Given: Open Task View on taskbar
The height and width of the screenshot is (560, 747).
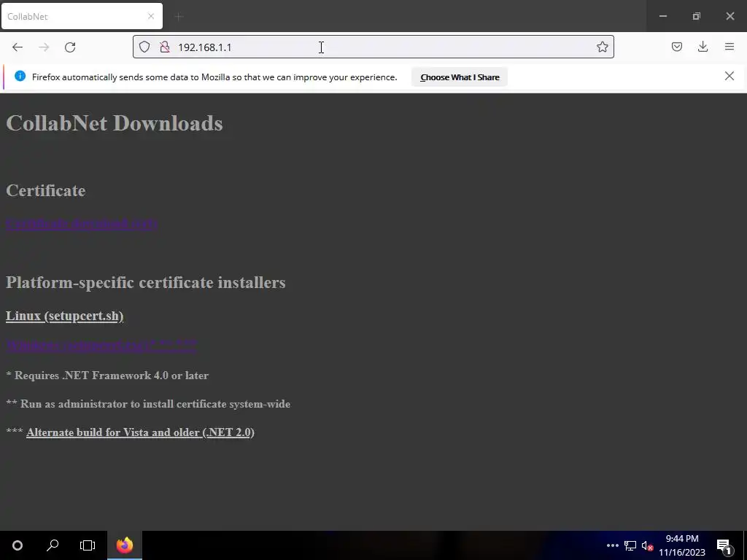Looking at the screenshot, I should [88, 545].
